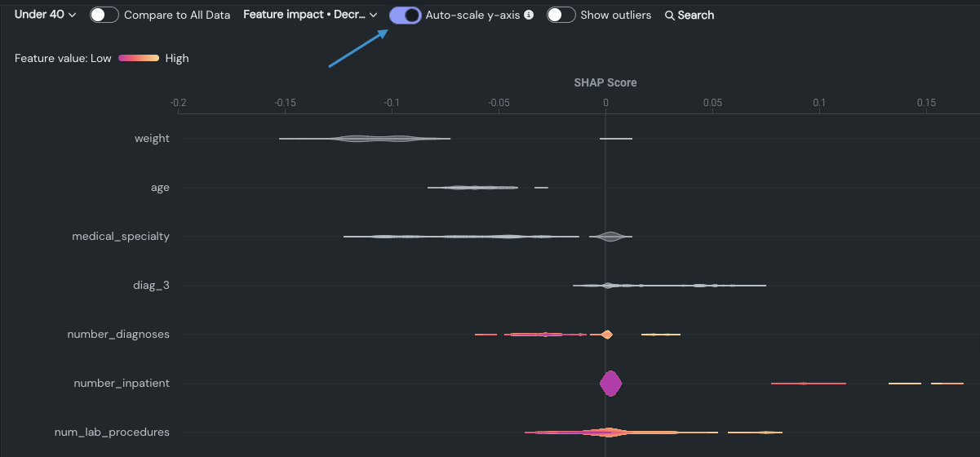This screenshot has width=980, height=457.
Task: Expand the Feature impact sort dropdown
Action: 310,15
